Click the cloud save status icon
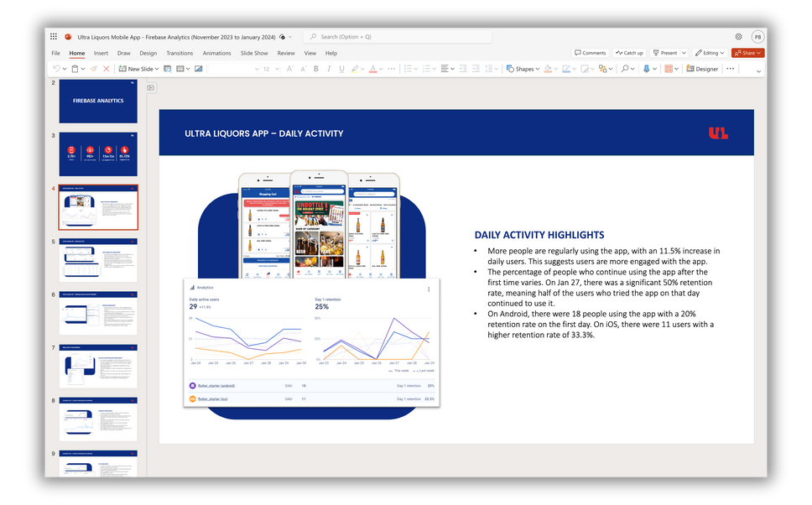812x505 pixels. pyautogui.click(x=282, y=37)
